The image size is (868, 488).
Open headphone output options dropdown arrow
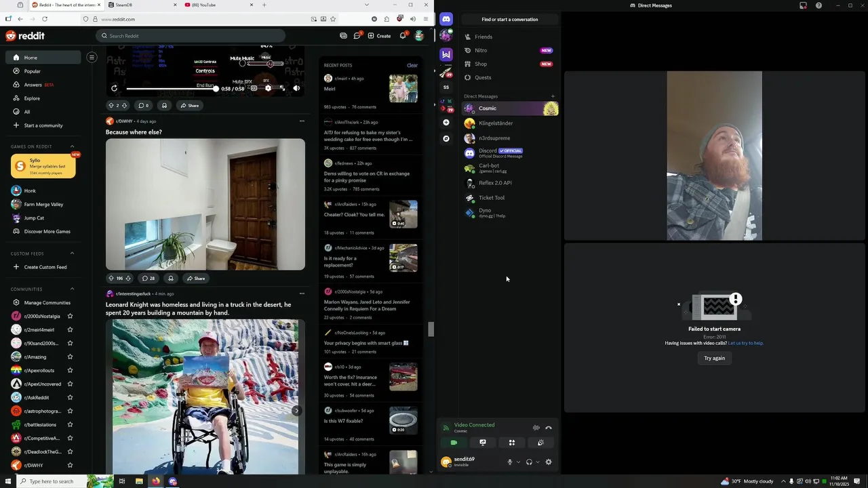coord(538,462)
